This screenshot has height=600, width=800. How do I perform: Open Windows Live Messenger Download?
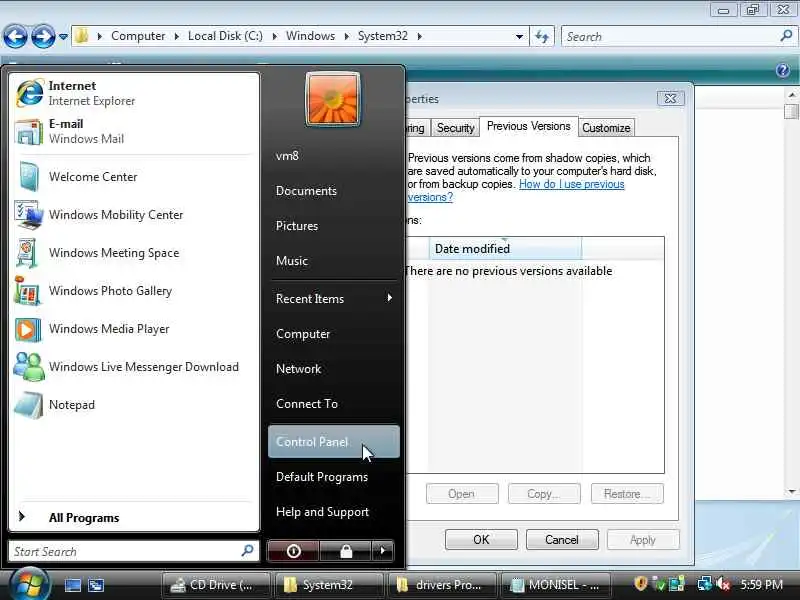tap(134, 367)
